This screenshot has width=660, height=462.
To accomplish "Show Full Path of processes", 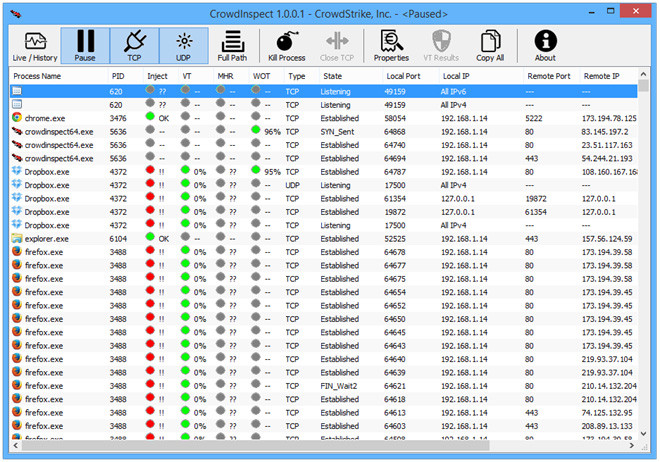I will click(x=232, y=46).
